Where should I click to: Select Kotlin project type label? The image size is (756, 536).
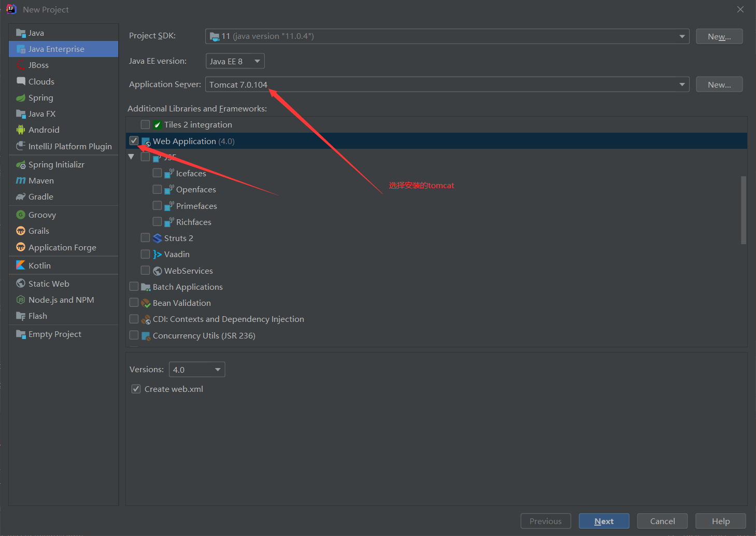[40, 265]
